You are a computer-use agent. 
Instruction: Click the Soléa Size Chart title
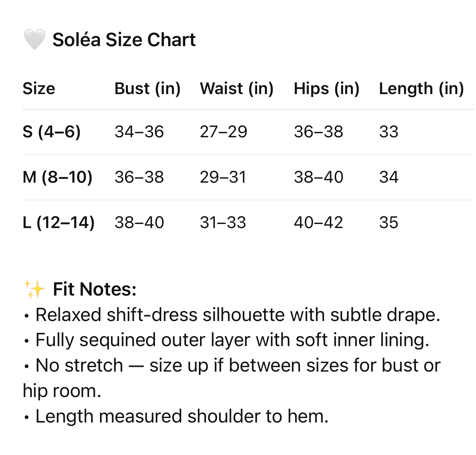click(x=124, y=39)
